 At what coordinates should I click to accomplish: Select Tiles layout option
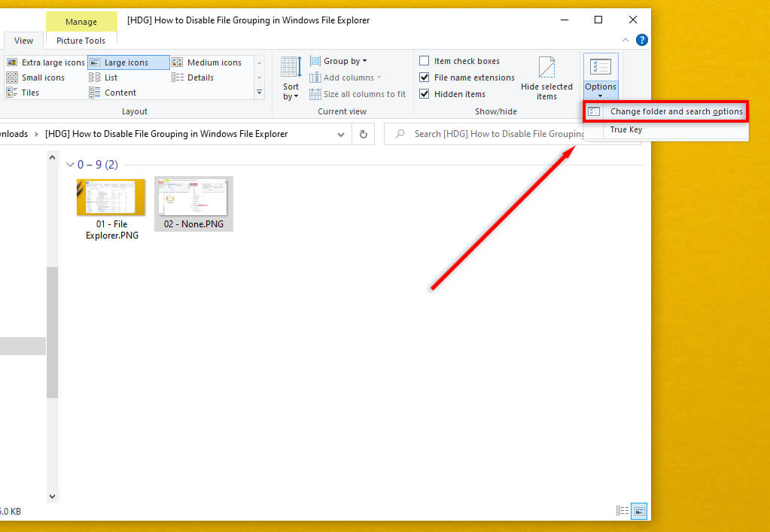click(x=23, y=93)
